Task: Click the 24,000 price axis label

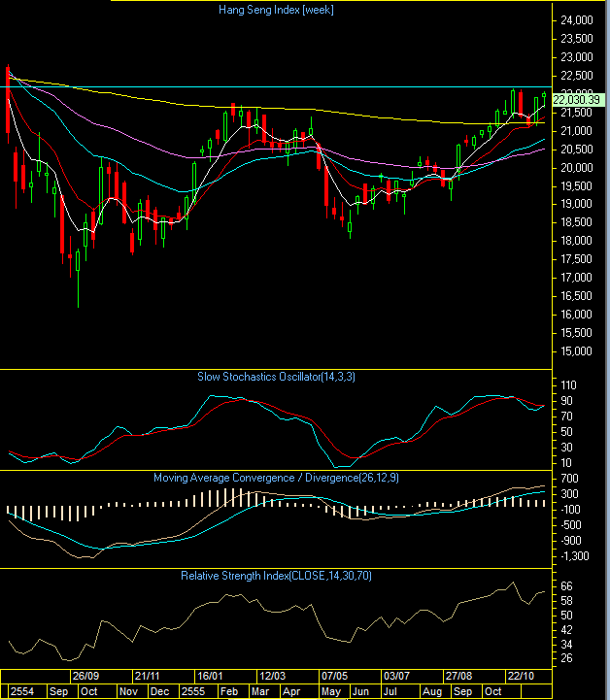Action: 579,20
